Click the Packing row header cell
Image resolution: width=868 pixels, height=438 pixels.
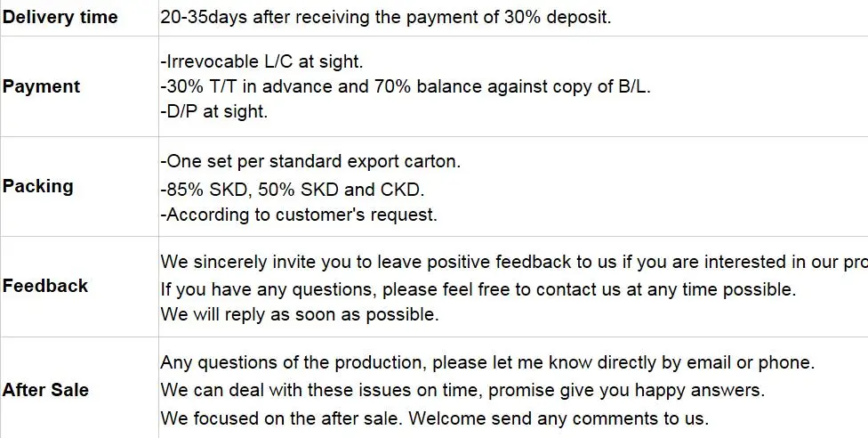point(38,186)
